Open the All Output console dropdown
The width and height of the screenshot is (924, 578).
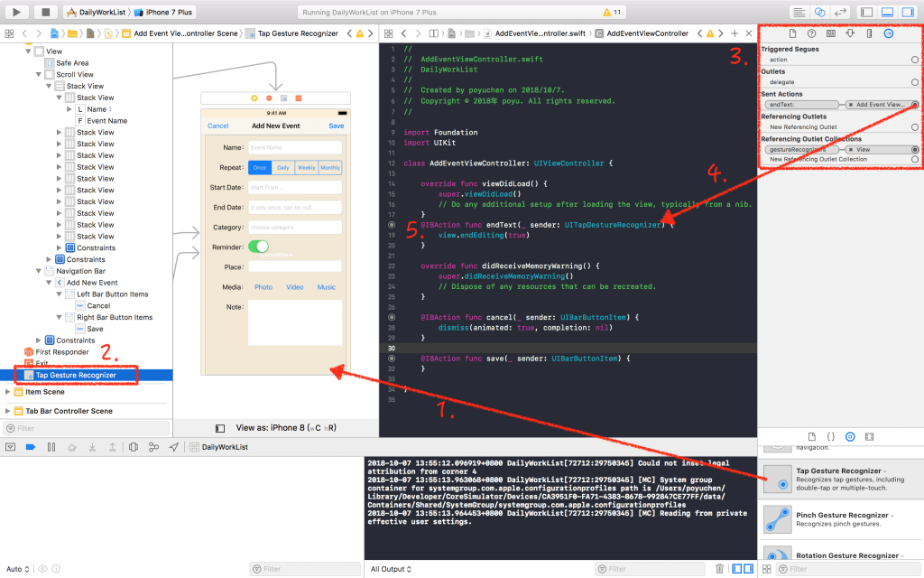tap(391, 569)
